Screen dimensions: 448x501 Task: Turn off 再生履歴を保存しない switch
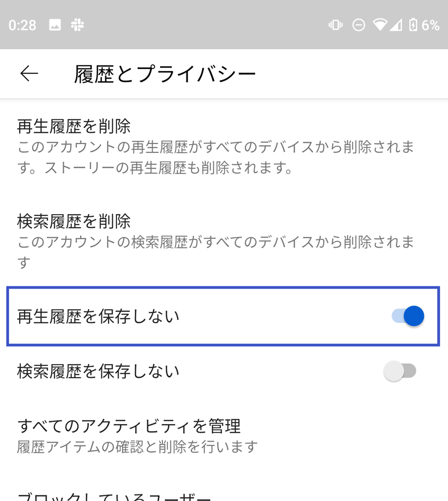pyautogui.click(x=408, y=316)
